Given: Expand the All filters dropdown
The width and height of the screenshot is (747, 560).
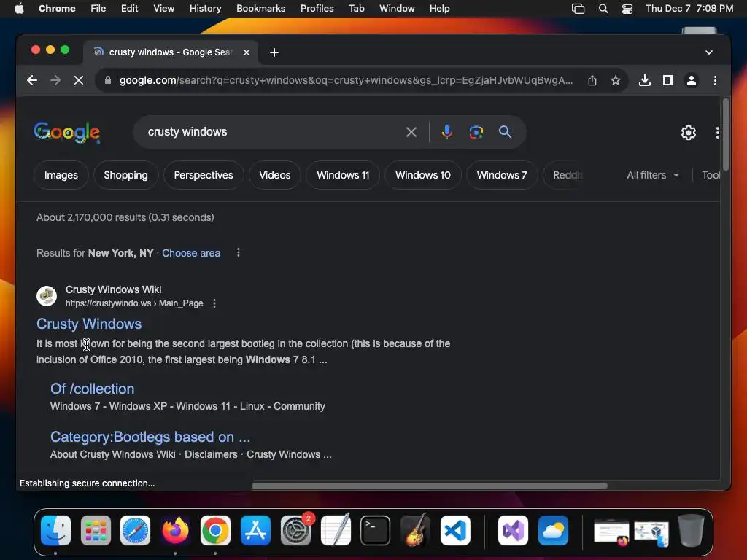Looking at the screenshot, I should (653, 175).
